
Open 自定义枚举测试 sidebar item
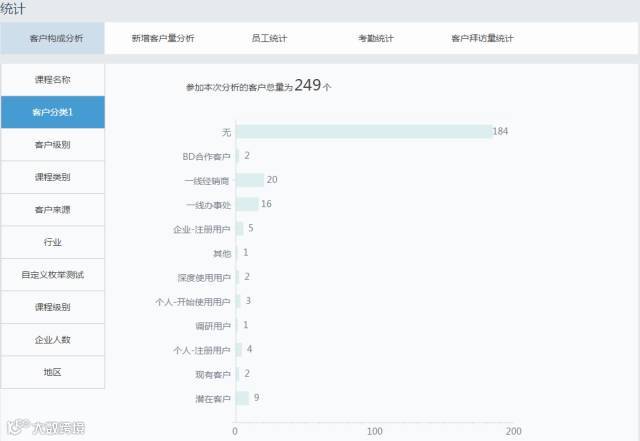coord(53,274)
